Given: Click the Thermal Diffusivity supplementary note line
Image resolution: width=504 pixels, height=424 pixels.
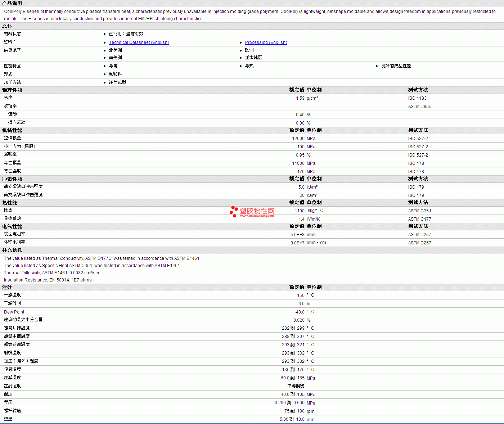Looking at the screenshot, I should point(52,273).
